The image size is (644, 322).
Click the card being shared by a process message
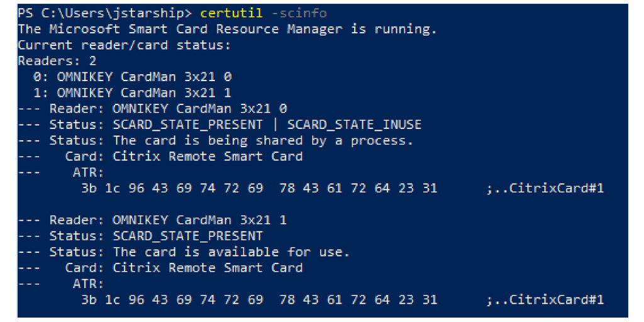coord(263,140)
